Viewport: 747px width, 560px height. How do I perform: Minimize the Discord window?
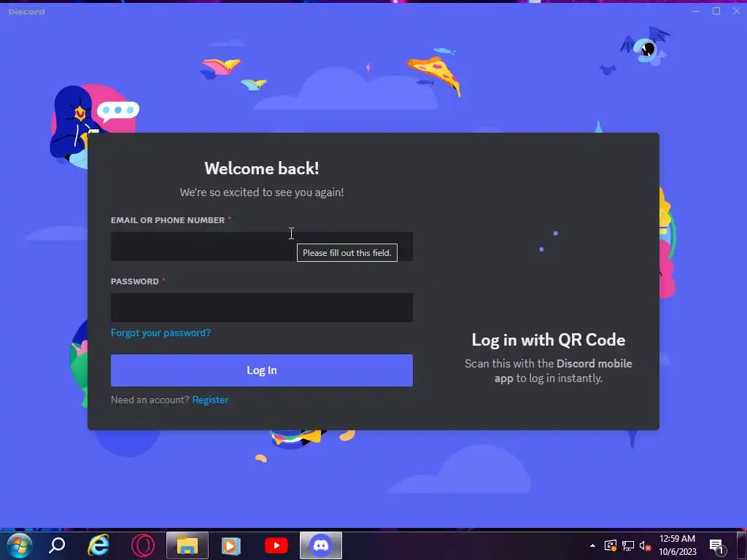[695, 11]
